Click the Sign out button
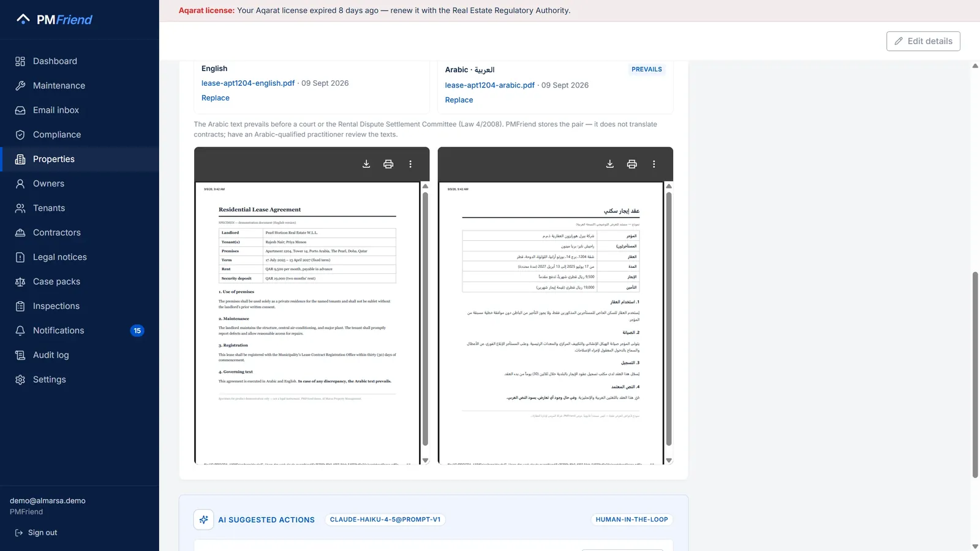 (x=36, y=533)
